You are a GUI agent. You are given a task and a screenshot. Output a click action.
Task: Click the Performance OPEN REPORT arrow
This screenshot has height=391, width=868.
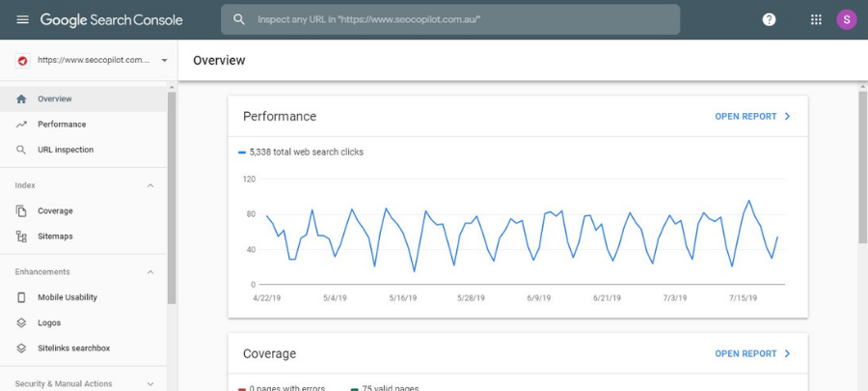coord(788,116)
